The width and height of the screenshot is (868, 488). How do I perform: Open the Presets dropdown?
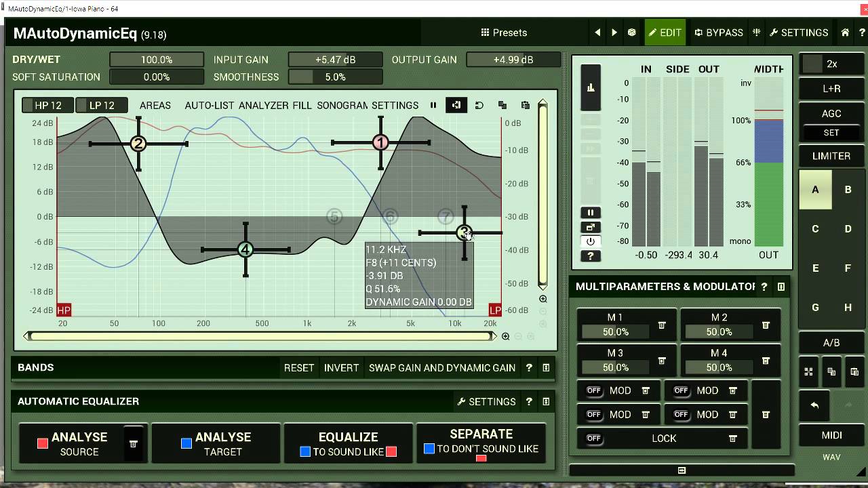pos(504,33)
